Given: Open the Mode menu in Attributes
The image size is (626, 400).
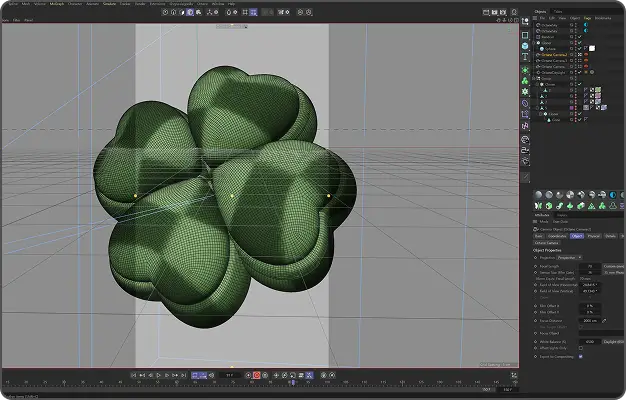Looking at the screenshot, I should click(544, 222).
